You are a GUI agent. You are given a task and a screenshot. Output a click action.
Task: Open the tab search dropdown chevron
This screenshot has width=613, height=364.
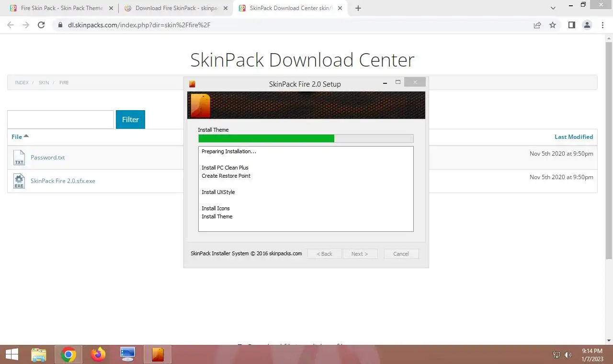click(553, 8)
